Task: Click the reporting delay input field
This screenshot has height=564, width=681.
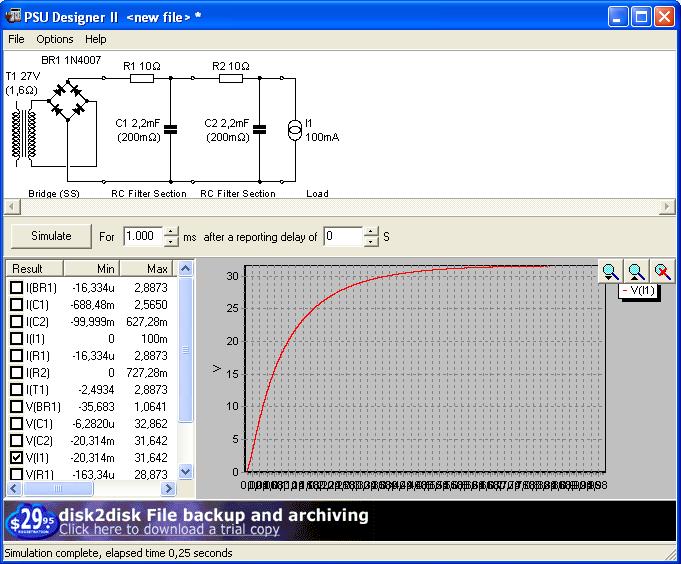Action: click(x=342, y=237)
